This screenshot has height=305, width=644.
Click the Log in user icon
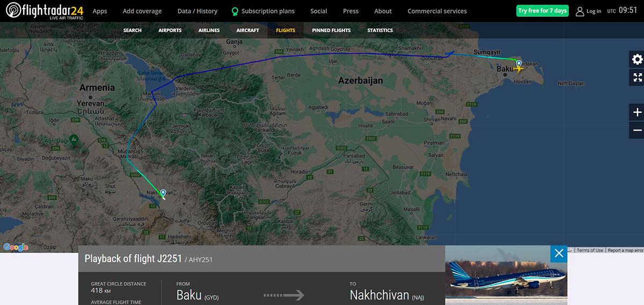[x=580, y=11]
